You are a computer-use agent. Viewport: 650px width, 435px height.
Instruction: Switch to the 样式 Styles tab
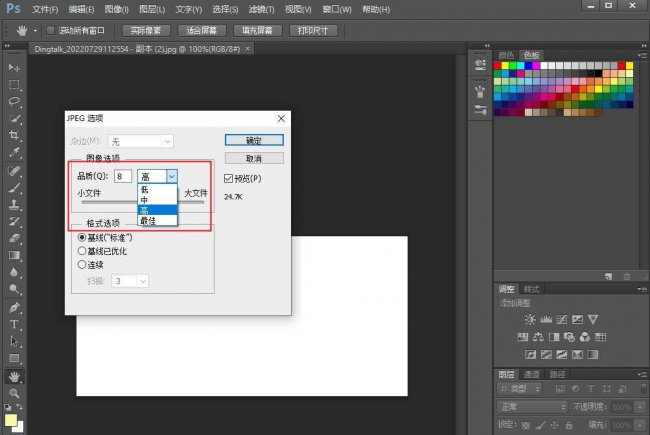531,289
